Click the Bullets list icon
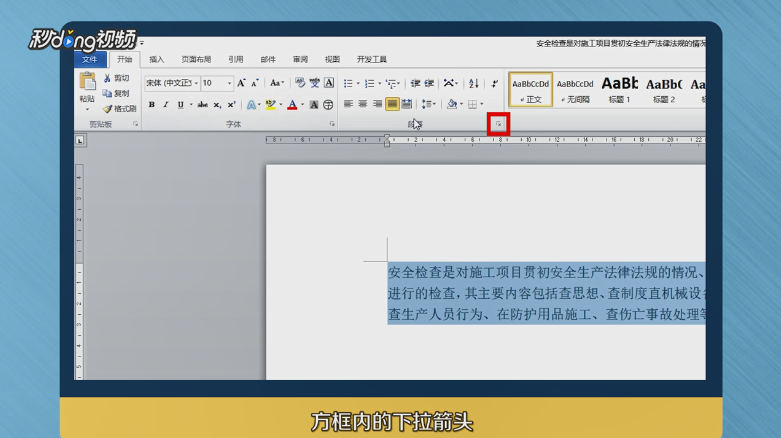Viewport: 781px width, 438px height. pos(348,83)
